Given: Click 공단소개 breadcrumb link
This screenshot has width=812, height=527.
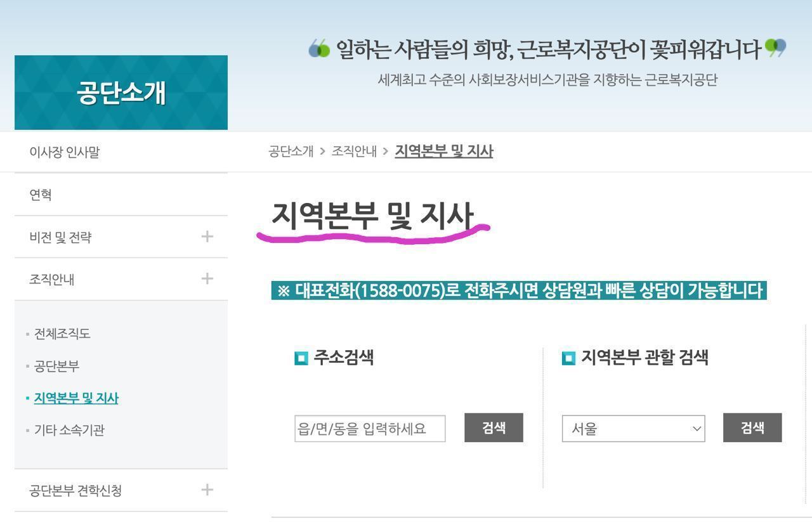Looking at the screenshot, I should 291,151.
